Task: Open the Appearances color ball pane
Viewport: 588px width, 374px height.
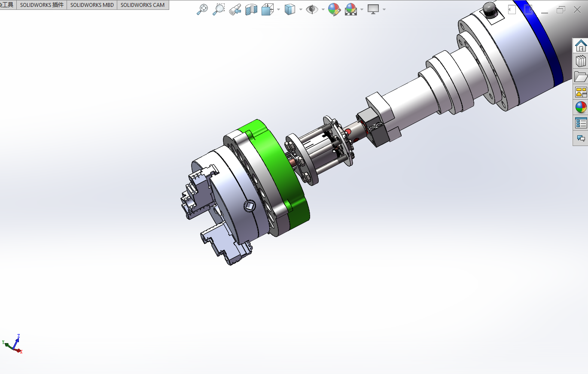Action: point(581,107)
